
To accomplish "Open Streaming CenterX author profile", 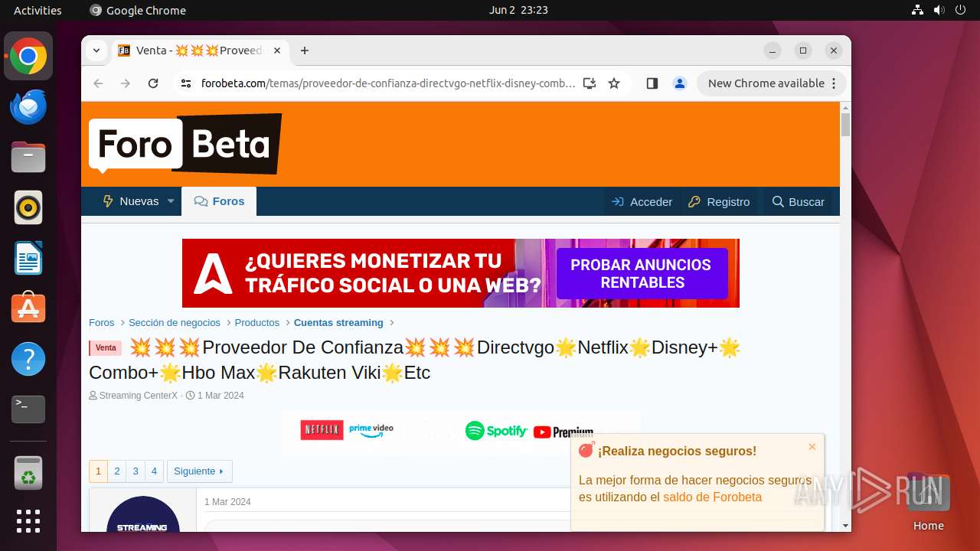I will click(139, 396).
